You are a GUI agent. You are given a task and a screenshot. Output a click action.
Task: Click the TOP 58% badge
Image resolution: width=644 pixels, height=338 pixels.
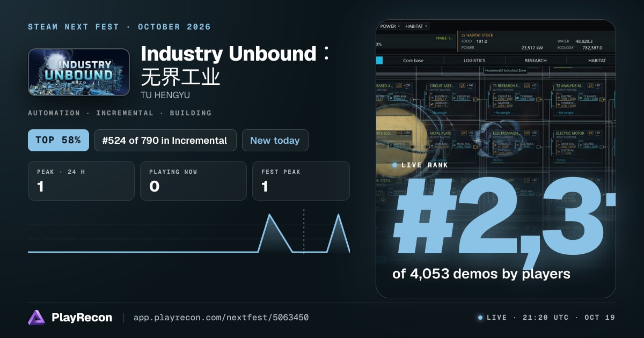[58, 140]
